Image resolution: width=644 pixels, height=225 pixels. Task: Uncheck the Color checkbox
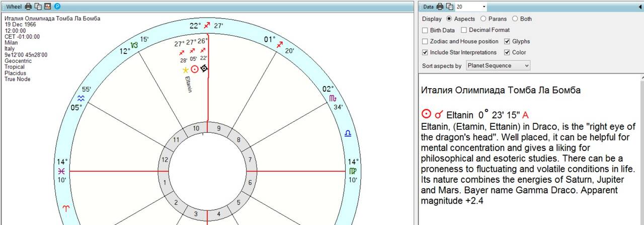(507, 52)
